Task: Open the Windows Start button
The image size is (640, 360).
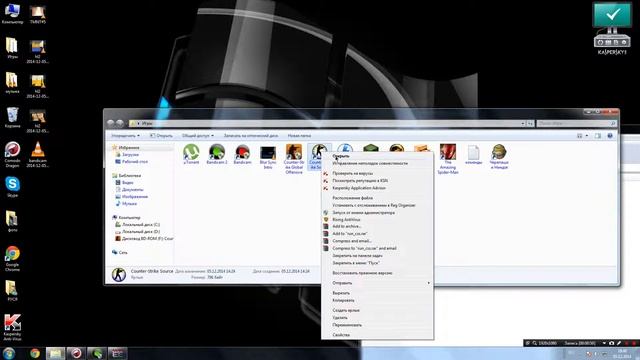Action: pos(8,353)
